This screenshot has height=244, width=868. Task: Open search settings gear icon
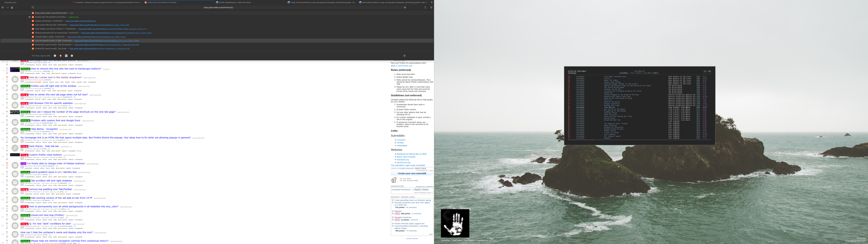(404, 56)
